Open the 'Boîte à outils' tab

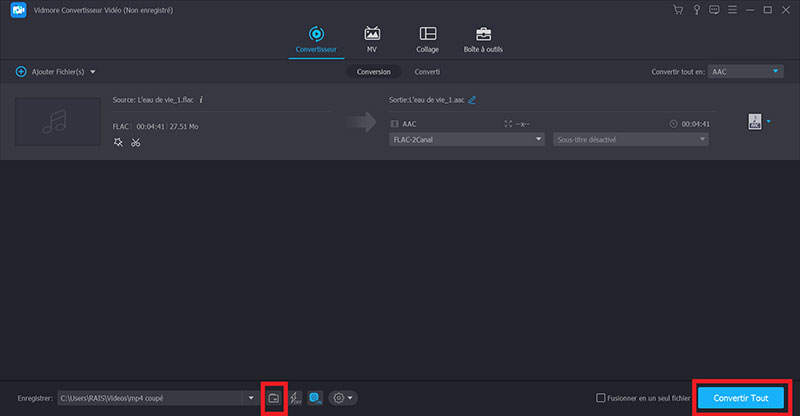483,39
